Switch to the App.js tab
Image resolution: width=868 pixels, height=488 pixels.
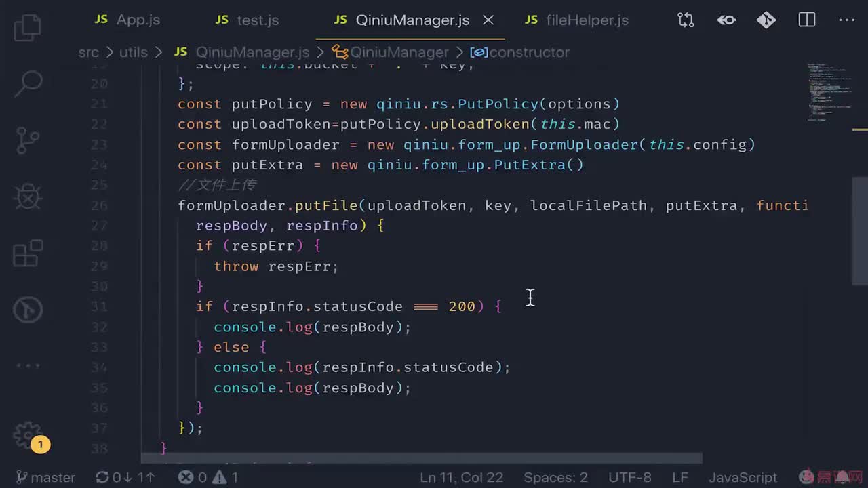click(127, 20)
